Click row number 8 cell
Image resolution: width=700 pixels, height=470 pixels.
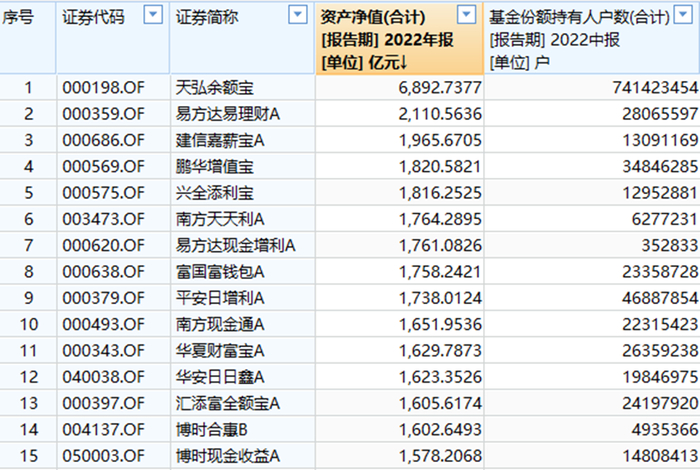(28, 272)
